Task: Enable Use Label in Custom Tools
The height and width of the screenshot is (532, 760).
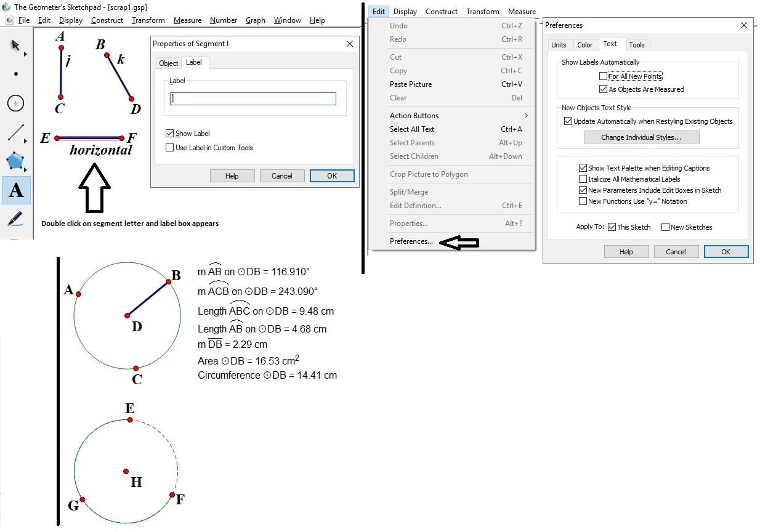Action: click(x=169, y=147)
